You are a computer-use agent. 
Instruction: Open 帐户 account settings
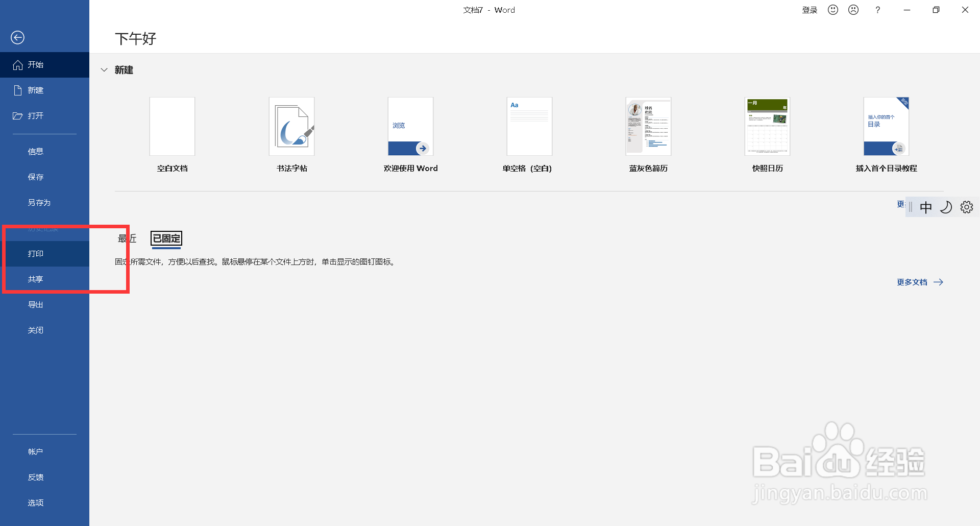pos(44,452)
